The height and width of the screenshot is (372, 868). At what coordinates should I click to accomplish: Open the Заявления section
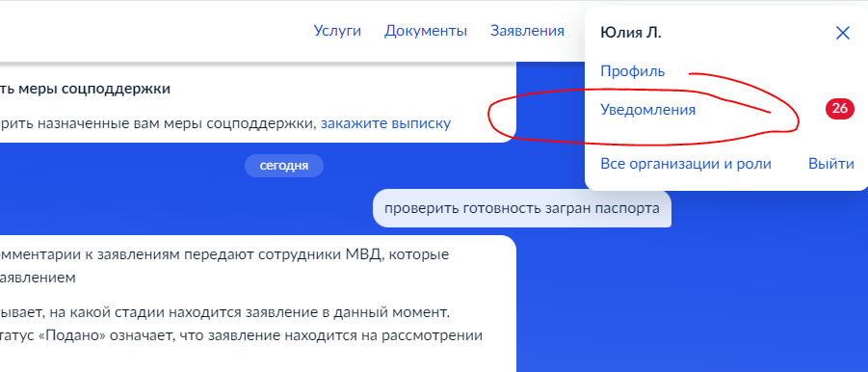coord(527,31)
